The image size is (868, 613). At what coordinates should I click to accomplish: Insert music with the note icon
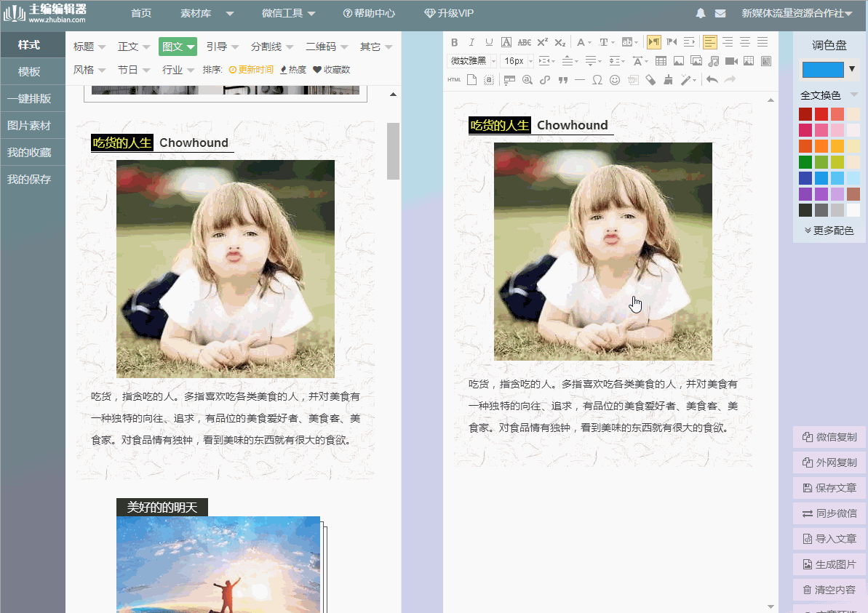click(714, 61)
